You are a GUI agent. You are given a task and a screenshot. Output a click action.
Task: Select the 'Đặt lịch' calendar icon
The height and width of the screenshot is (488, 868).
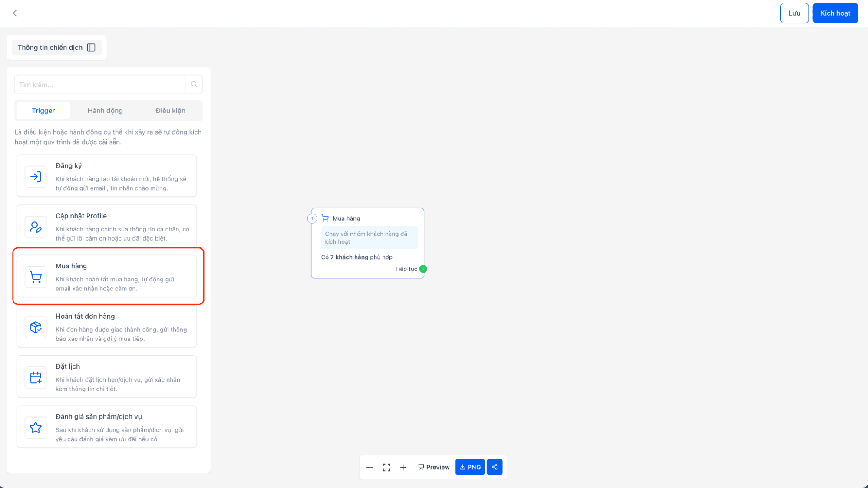(36, 377)
